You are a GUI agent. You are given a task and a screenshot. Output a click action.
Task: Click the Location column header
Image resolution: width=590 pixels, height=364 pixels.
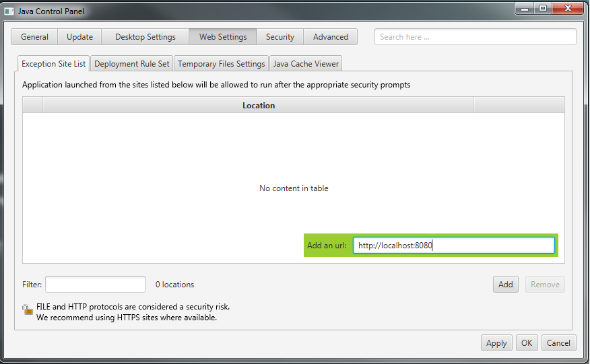pos(259,106)
